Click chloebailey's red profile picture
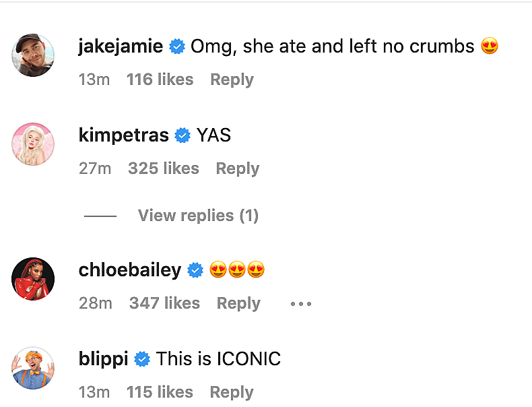 coord(33,279)
